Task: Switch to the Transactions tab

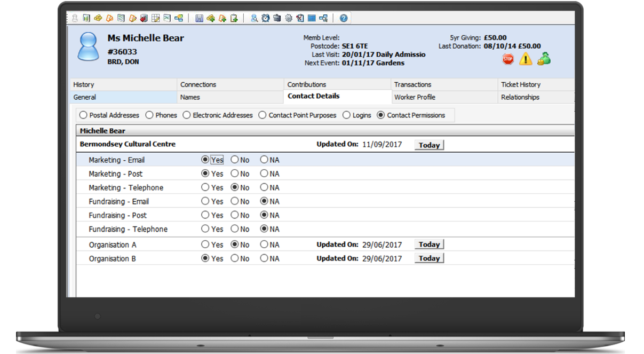Action: pyautogui.click(x=412, y=84)
